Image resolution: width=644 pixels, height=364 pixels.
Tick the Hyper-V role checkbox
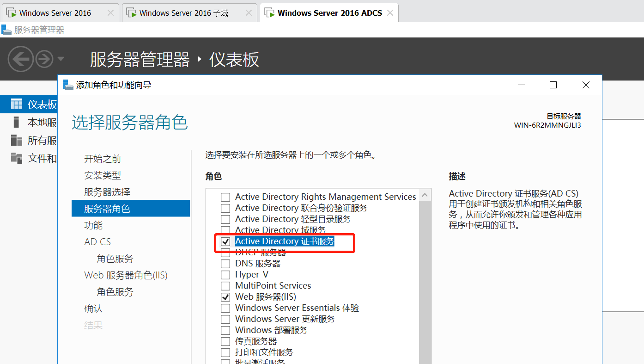pyautogui.click(x=225, y=275)
